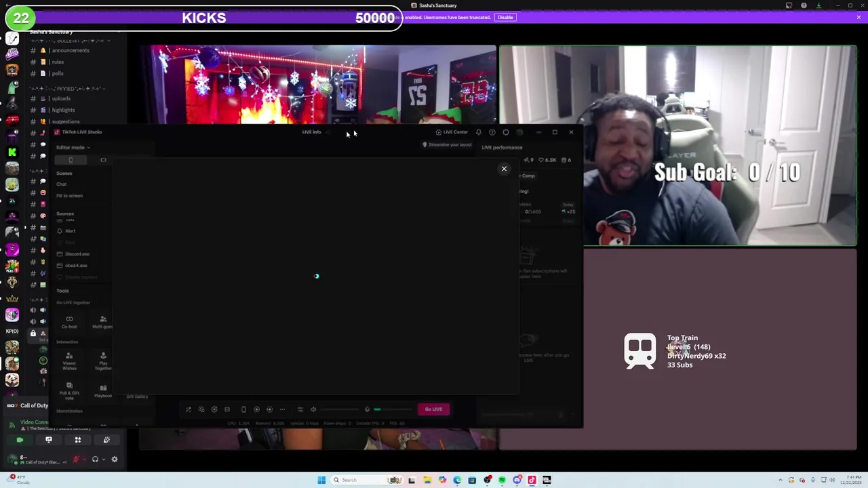Screen dimensions: 868x488
Task: Unmute the Discord microphone
Action: (x=76, y=460)
